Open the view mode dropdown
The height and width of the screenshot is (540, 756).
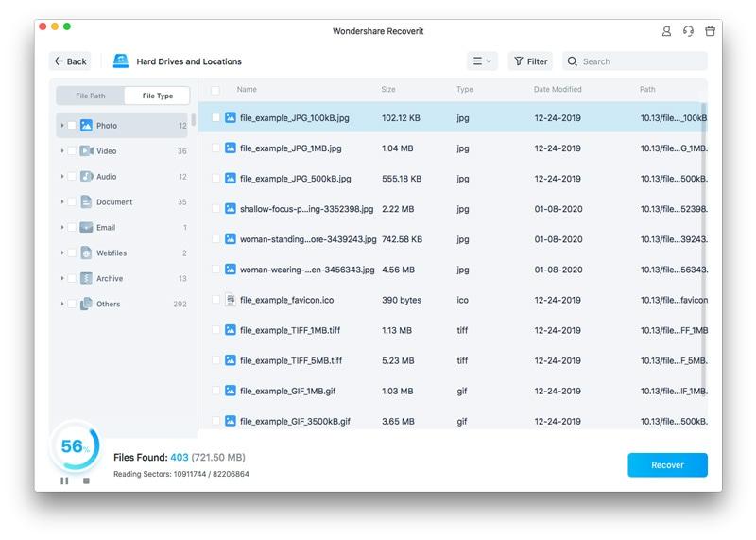tap(482, 61)
